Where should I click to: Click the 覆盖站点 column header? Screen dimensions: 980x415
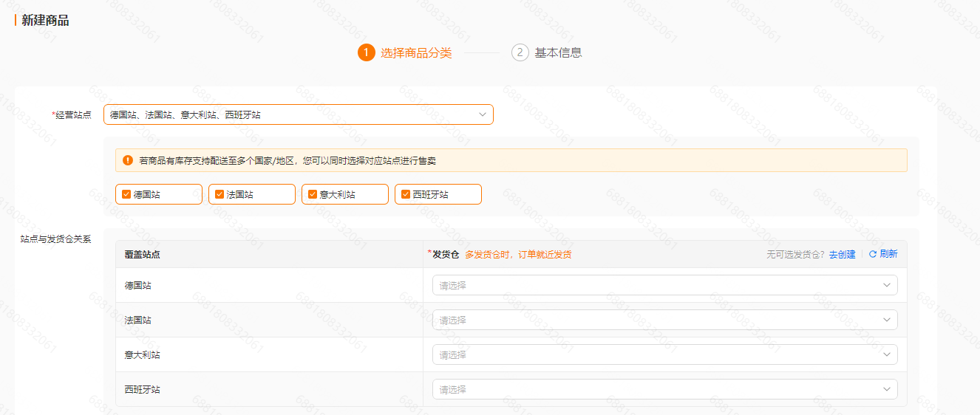143,254
